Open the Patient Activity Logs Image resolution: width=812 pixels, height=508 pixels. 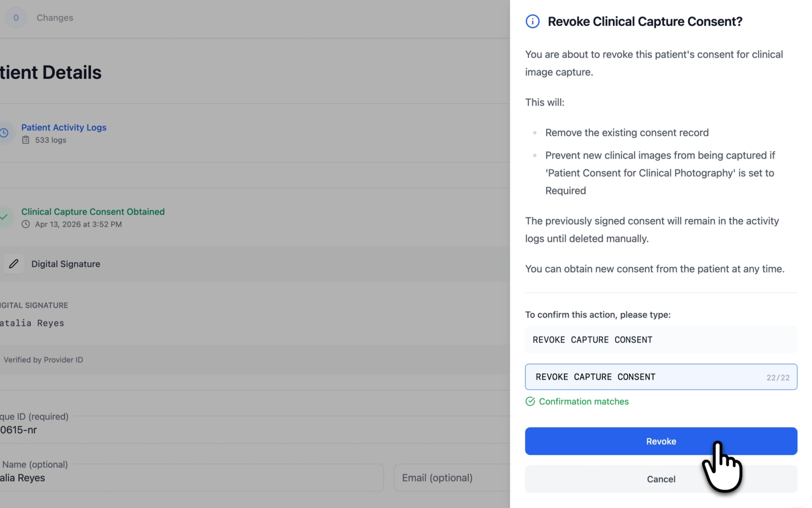(x=63, y=127)
